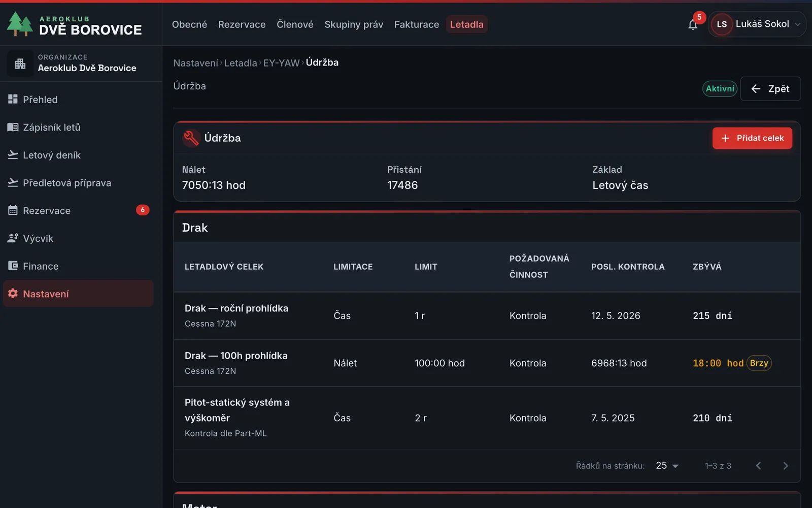Click the 6968:13 hod last check value
This screenshot has height=508, width=812.
[x=619, y=363]
